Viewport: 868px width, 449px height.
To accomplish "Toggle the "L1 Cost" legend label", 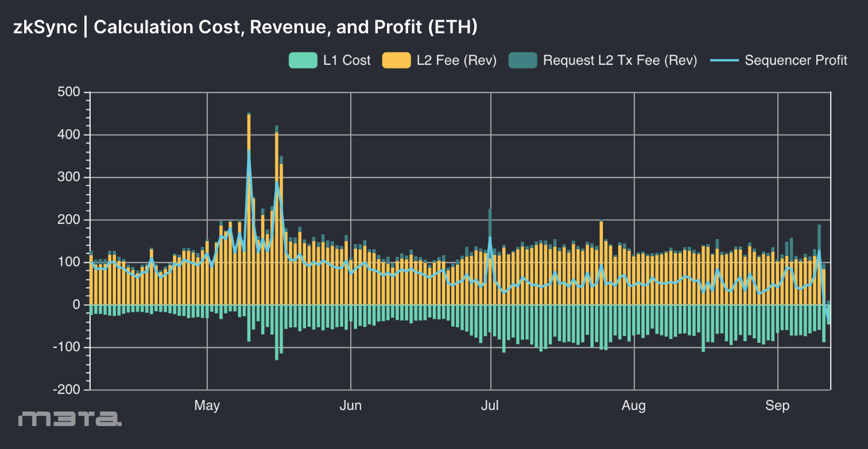I will (347, 60).
